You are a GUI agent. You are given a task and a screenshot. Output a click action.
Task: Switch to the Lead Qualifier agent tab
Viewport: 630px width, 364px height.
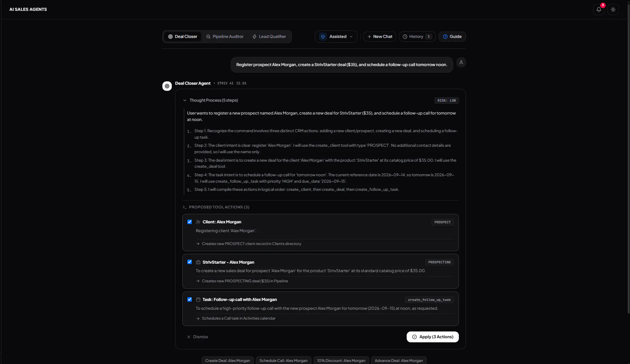click(269, 37)
